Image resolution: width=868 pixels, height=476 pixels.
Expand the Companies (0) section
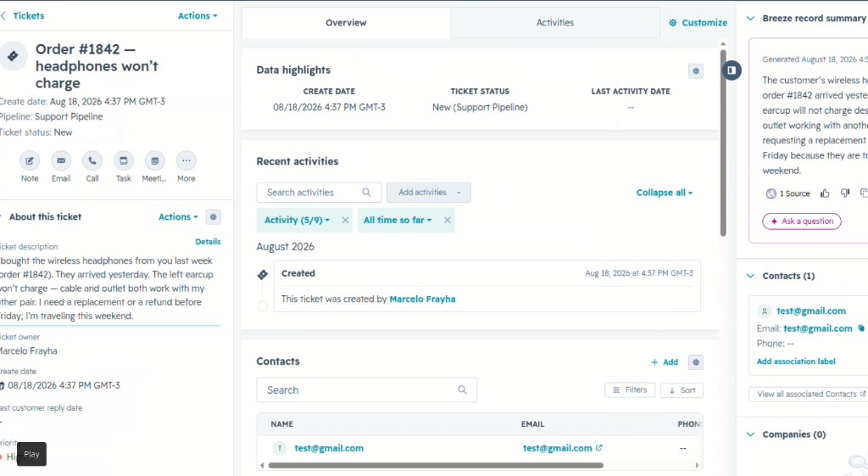tap(751, 434)
